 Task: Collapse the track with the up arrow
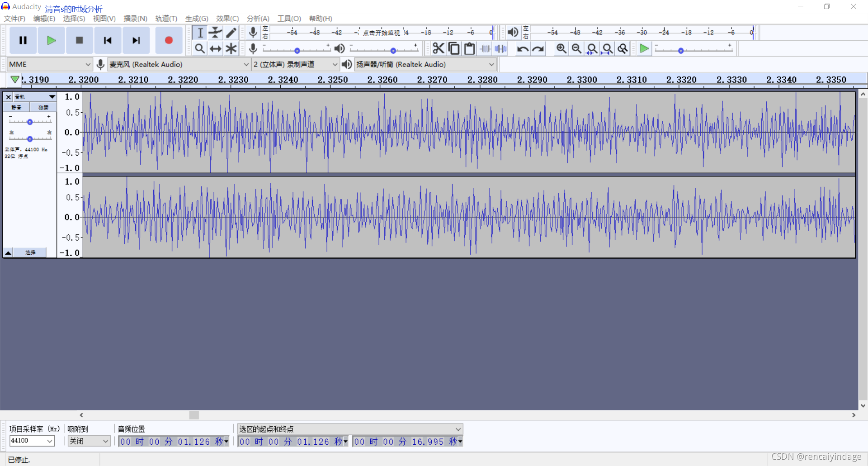[8, 252]
